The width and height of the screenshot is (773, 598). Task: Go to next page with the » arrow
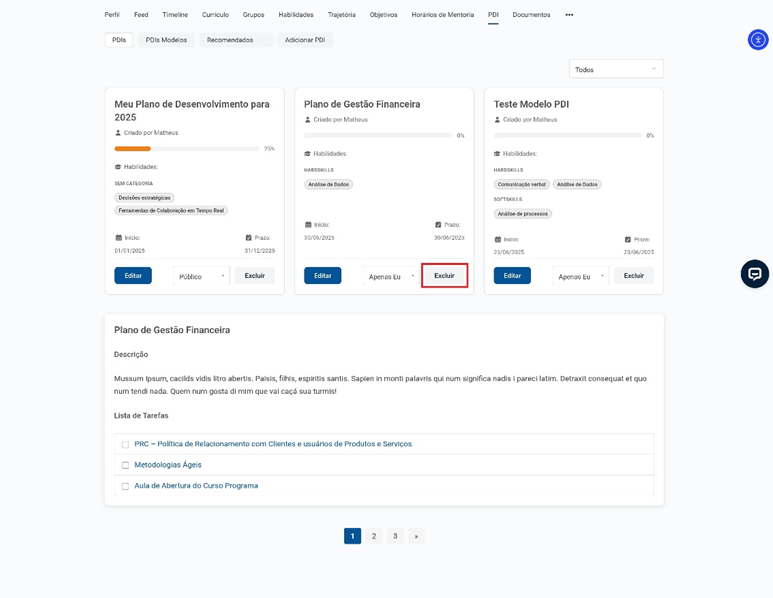click(416, 536)
